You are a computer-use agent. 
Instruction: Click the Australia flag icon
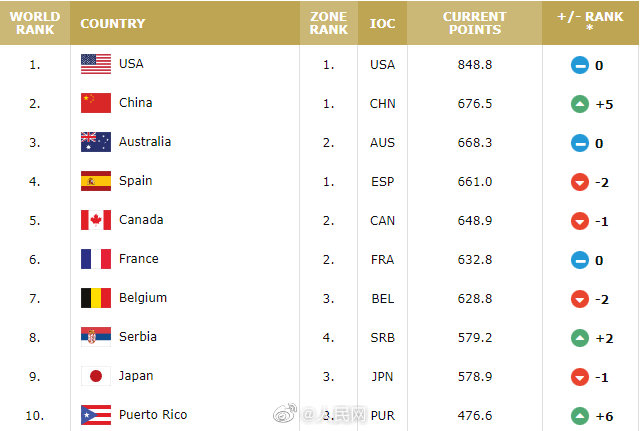(x=96, y=142)
